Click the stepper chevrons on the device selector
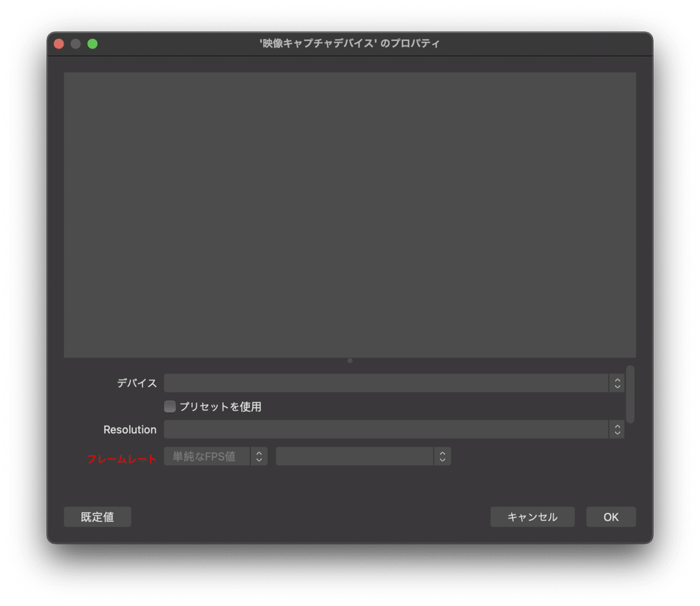 (x=617, y=383)
